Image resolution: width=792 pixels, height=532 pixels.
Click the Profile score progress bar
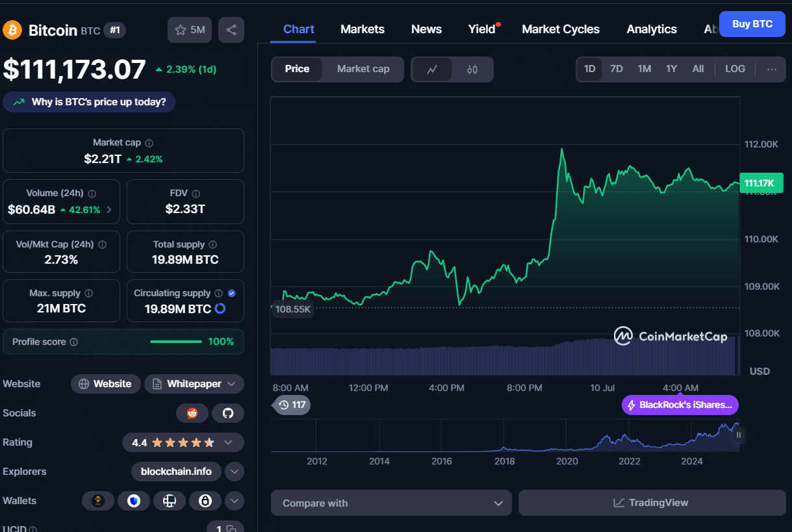[x=176, y=342]
